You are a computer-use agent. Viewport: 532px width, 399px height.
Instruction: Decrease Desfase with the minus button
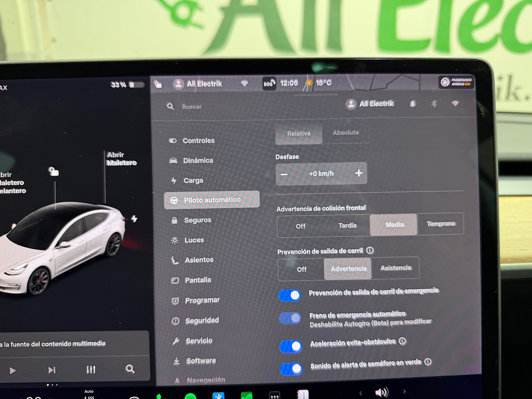click(x=284, y=174)
